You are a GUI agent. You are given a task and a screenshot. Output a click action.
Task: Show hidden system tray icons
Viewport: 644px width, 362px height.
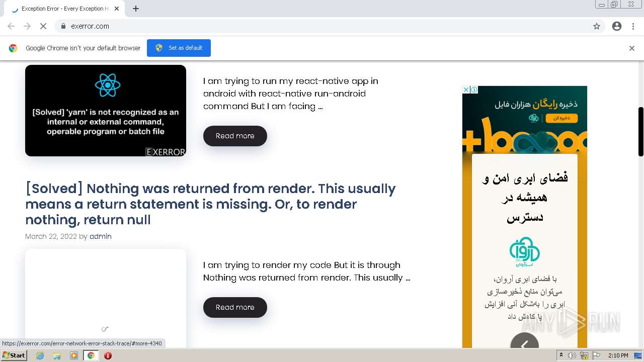click(561, 355)
